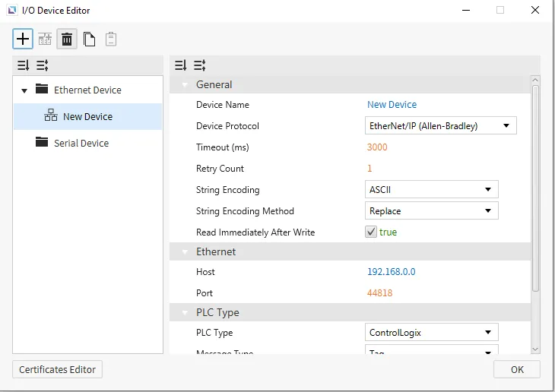Click the paste clipboard icon in toolbar
The width and height of the screenshot is (555, 392).
(x=111, y=39)
